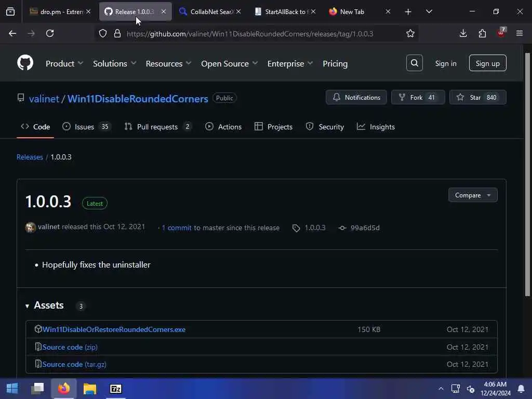Open the list all tabs chevron

[x=429, y=11]
